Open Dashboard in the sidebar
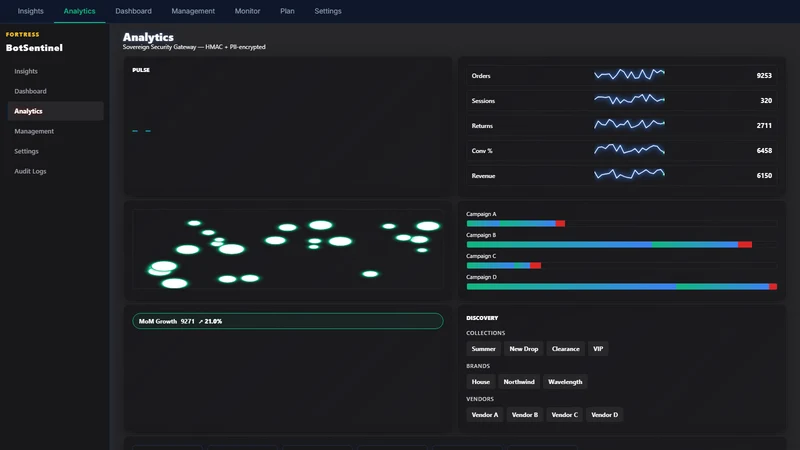 click(x=56, y=91)
